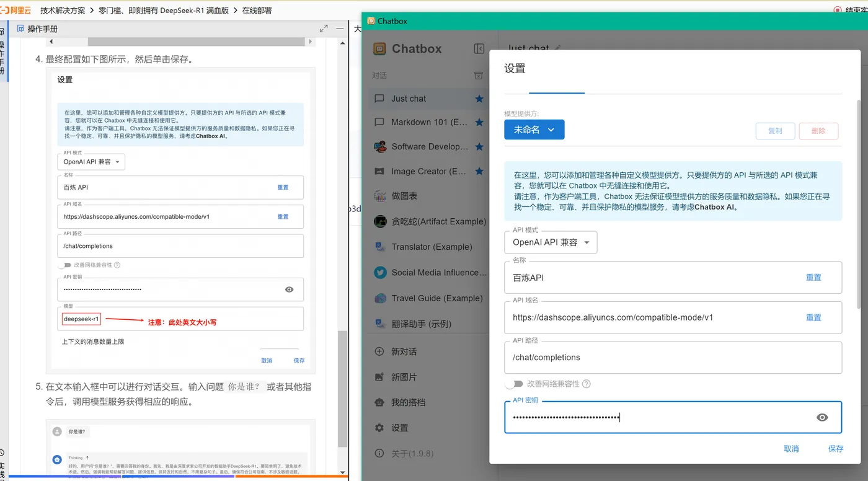Open the Software Develop… conversation
The width and height of the screenshot is (868, 481).
[428, 147]
